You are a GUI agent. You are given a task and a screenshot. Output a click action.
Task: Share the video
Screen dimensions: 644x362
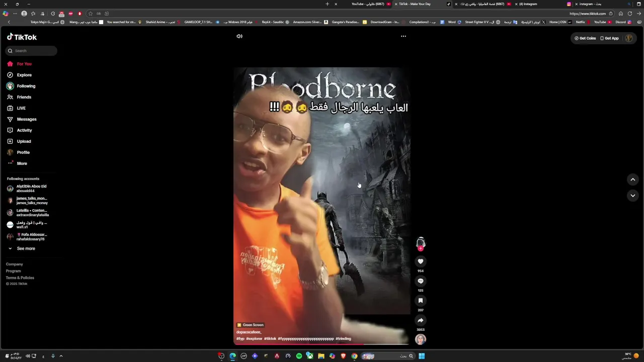point(421,320)
